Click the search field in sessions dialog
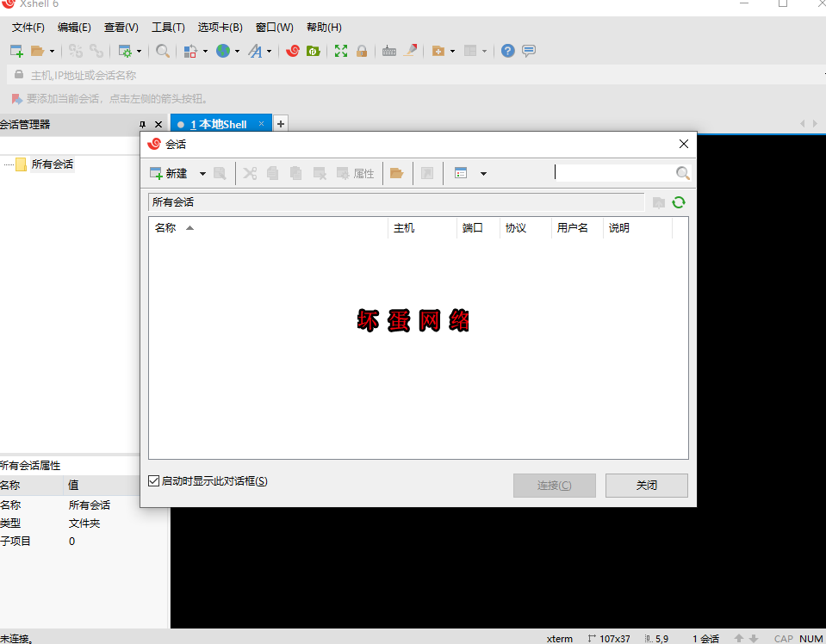 tap(614, 173)
